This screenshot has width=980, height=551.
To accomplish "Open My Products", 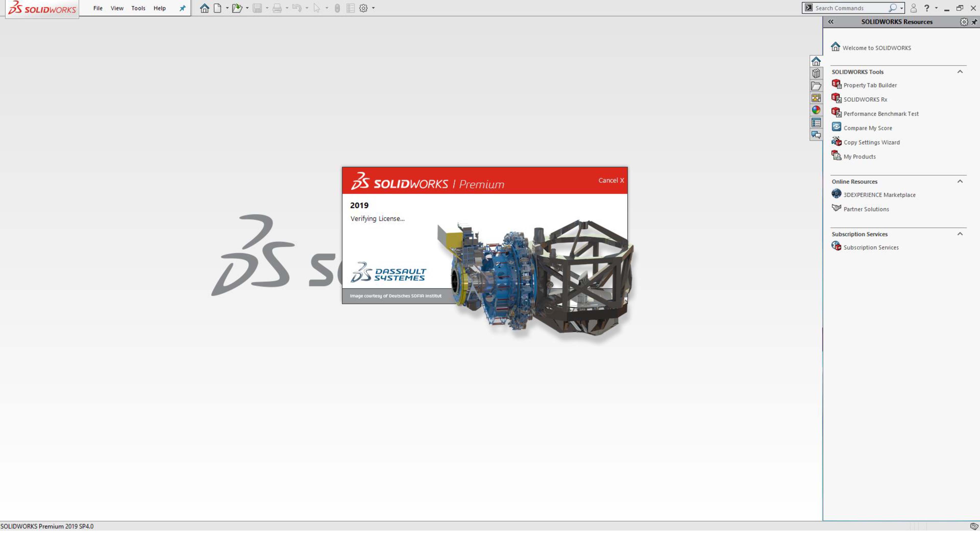I will [854, 156].
